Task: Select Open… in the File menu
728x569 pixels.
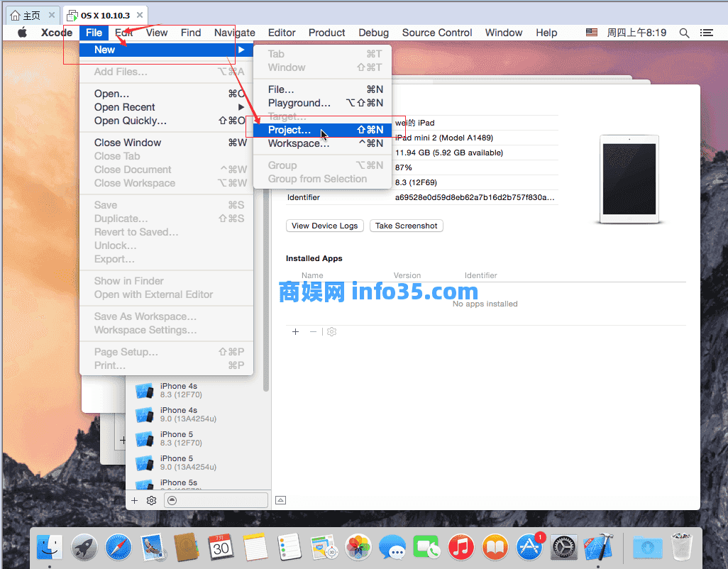Action: coord(166,94)
